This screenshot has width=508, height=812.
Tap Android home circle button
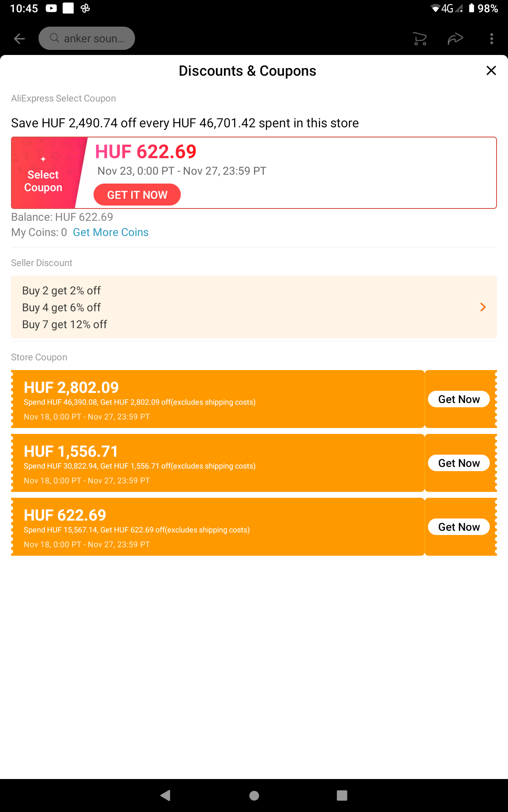click(x=254, y=796)
